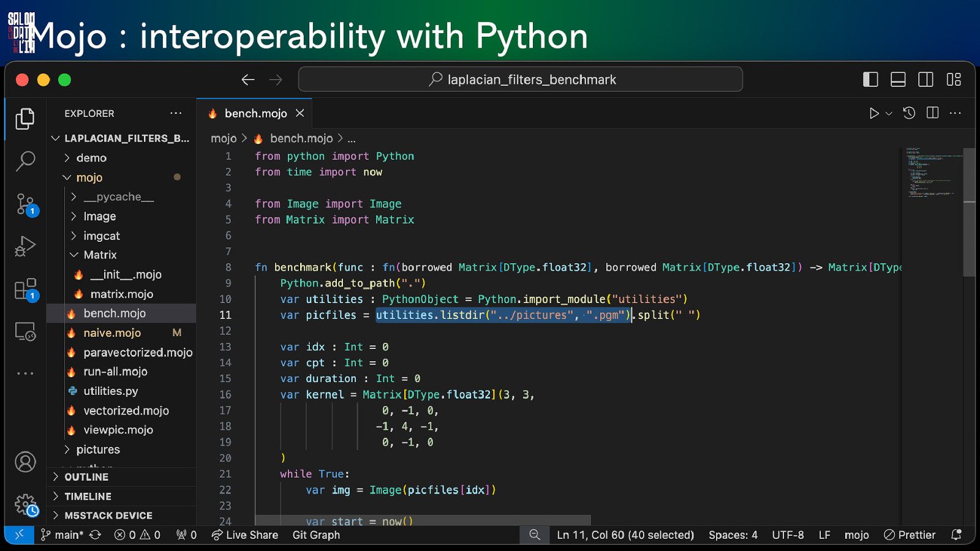
Task: Open Explorer views and more actions ellipsis
Action: (x=176, y=113)
